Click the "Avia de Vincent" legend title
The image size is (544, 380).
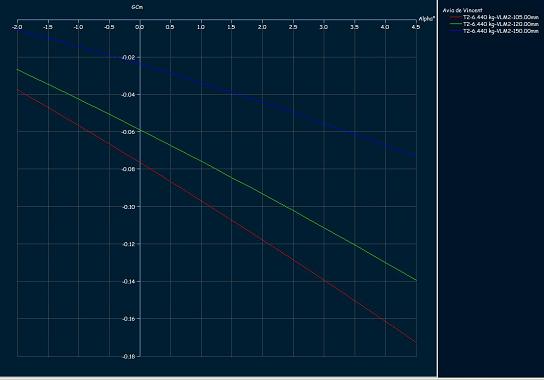(462, 10)
